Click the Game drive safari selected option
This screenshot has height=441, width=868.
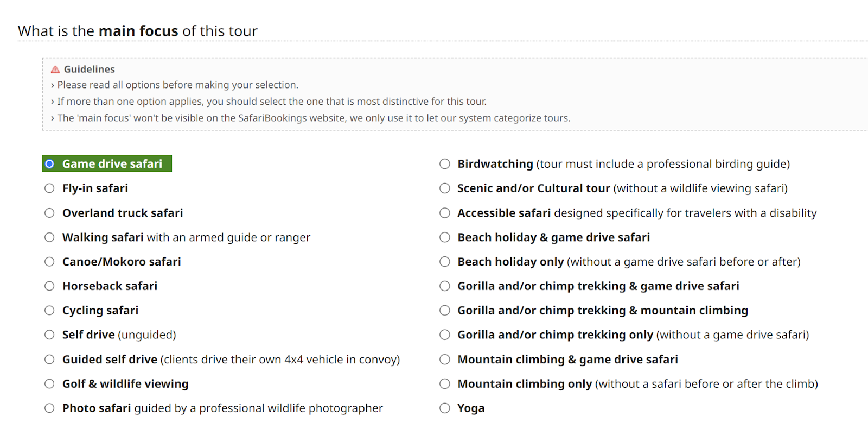49,164
